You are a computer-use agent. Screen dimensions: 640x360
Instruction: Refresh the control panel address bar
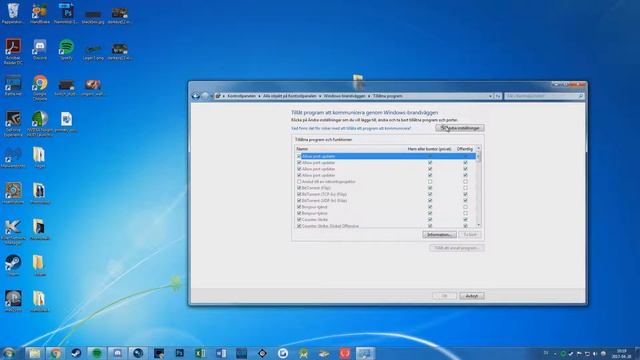[498, 96]
